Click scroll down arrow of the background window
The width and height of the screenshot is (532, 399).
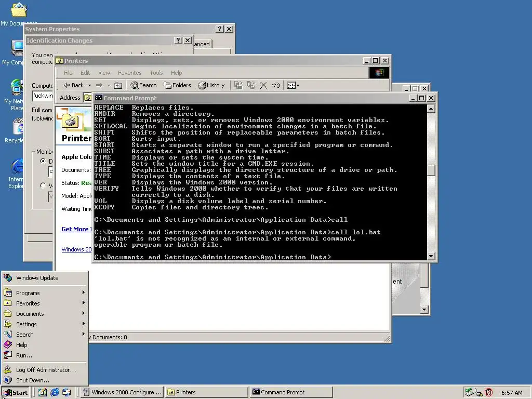(x=424, y=310)
